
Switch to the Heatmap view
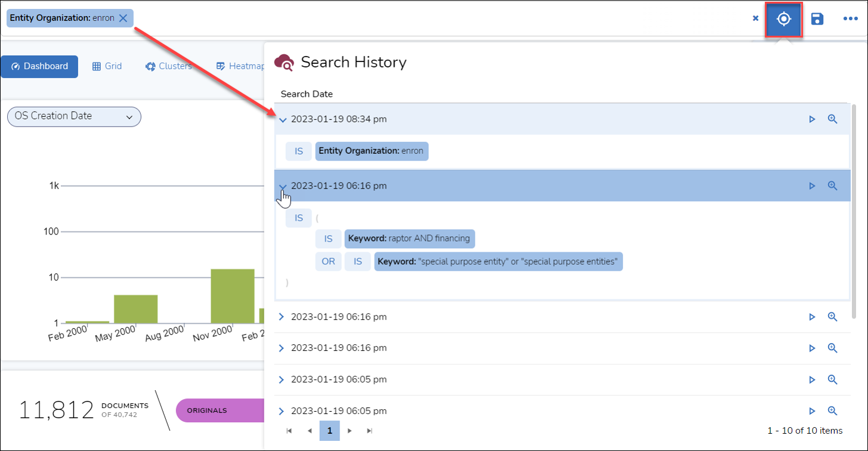pos(239,66)
